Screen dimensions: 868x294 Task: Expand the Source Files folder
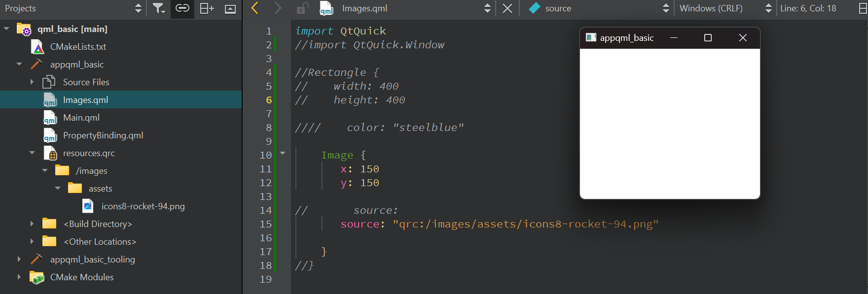32,82
